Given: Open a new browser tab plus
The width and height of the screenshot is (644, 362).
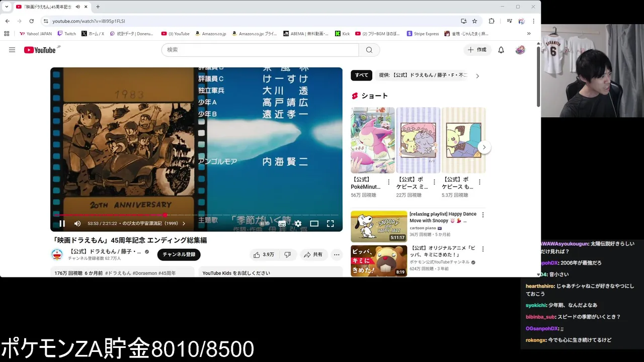Looking at the screenshot, I should pyautogui.click(x=98, y=7).
